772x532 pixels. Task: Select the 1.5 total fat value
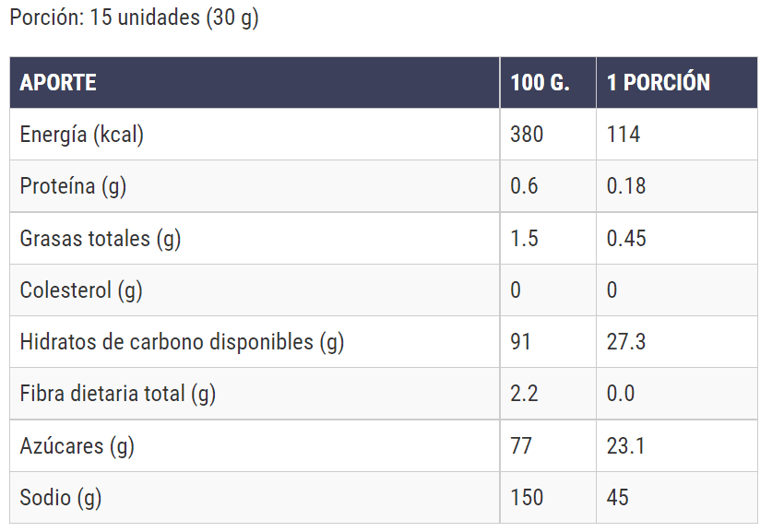click(524, 239)
